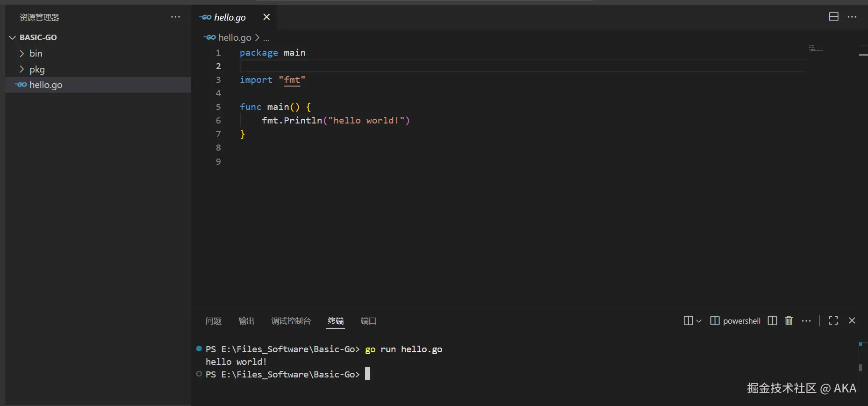Image resolution: width=868 pixels, height=406 pixels.
Task: Open the terminal panel more actions menu
Action: pyautogui.click(x=806, y=321)
